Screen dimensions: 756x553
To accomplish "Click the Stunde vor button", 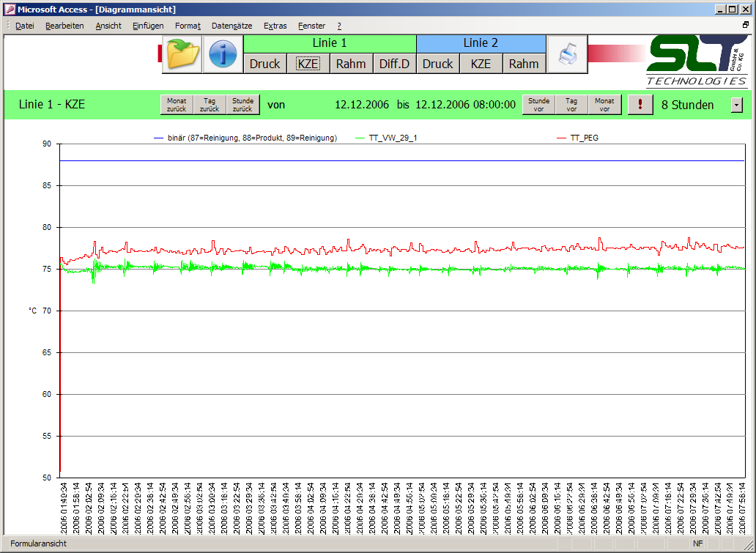I will (x=538, y=105).
